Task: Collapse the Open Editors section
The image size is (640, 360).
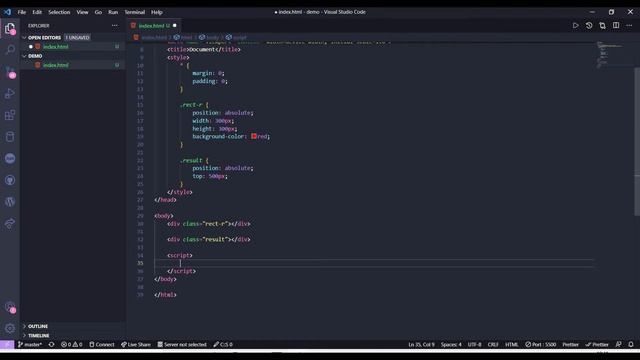Action: pyautogui.click(x=24, y=38)
